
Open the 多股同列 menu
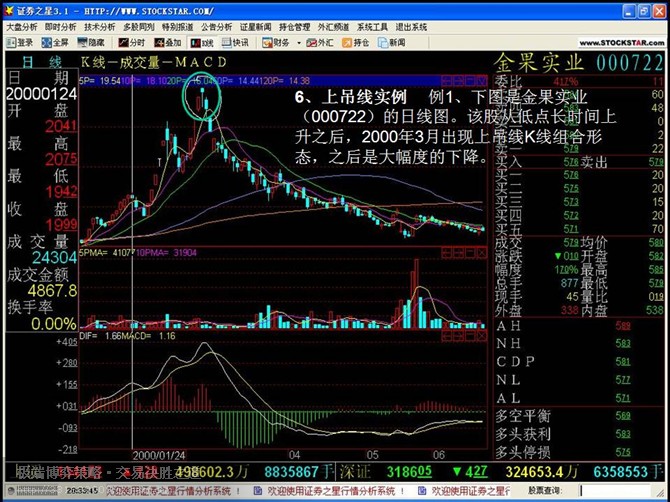[138, 27]
